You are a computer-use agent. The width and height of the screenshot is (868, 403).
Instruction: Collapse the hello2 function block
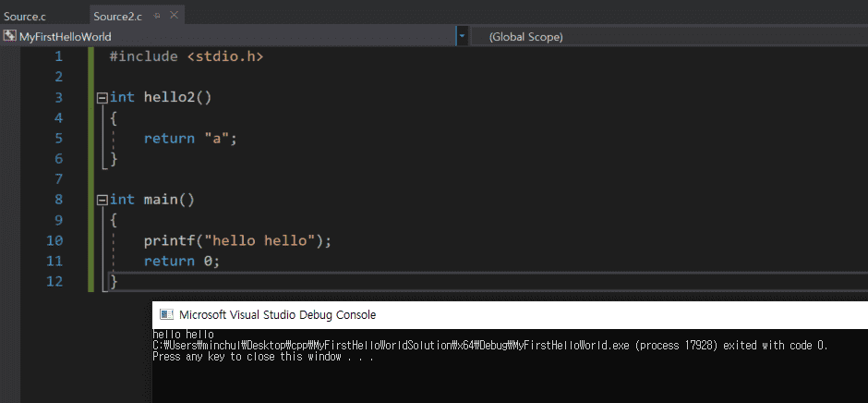[x=102, y=98]
